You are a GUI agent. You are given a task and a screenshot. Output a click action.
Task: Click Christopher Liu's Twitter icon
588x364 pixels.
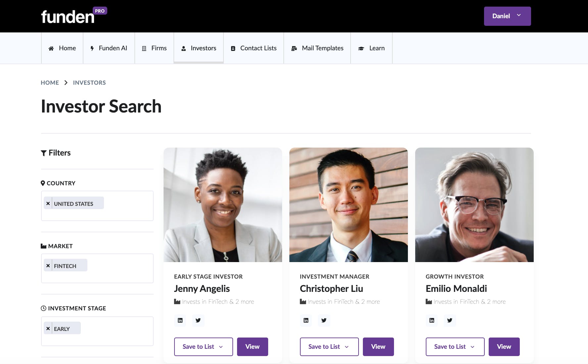tap(324, 320)
